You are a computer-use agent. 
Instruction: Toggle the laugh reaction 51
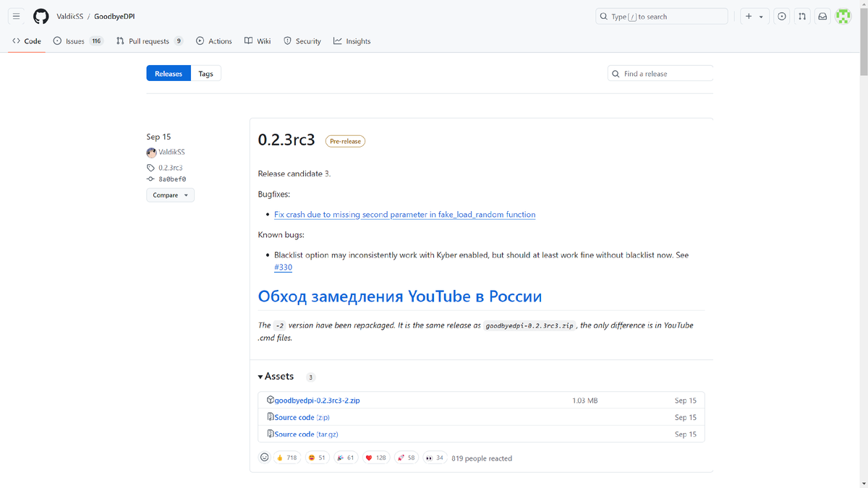coord(316,458)
